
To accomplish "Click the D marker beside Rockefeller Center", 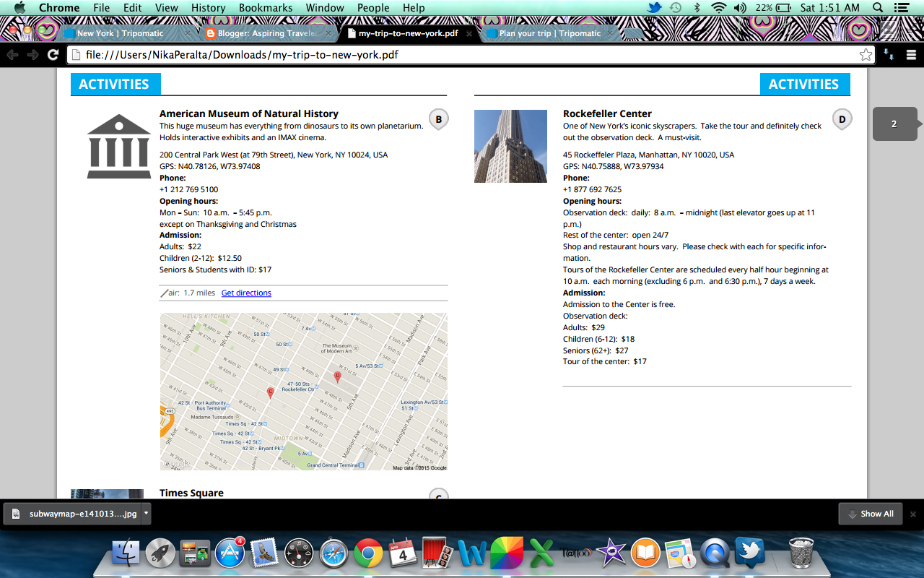I will tap(842, 119).
